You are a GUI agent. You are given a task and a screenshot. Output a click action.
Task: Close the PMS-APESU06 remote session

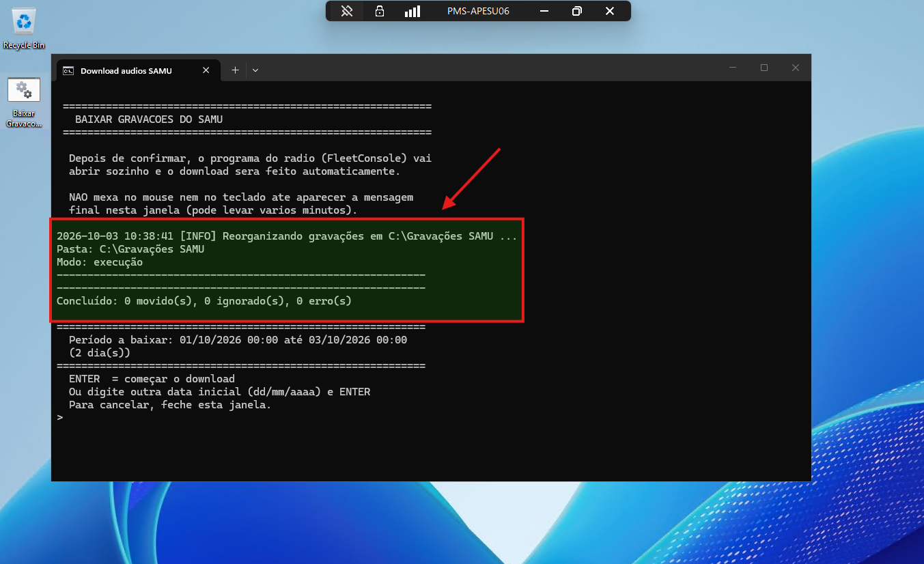(610, 11)
